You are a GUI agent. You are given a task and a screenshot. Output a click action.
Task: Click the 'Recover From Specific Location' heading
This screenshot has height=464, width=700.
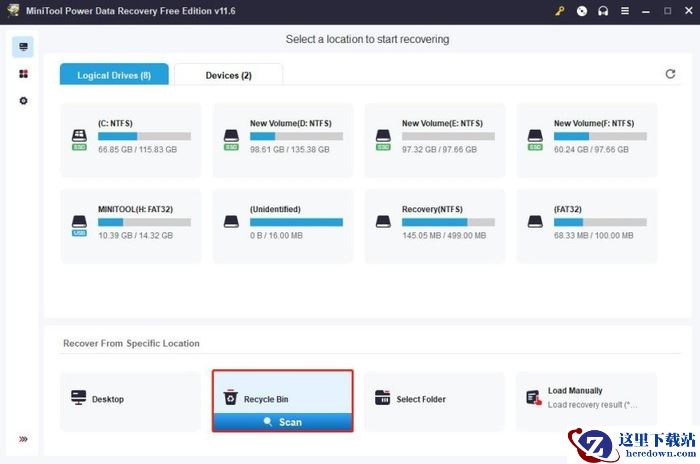point(131,343)
